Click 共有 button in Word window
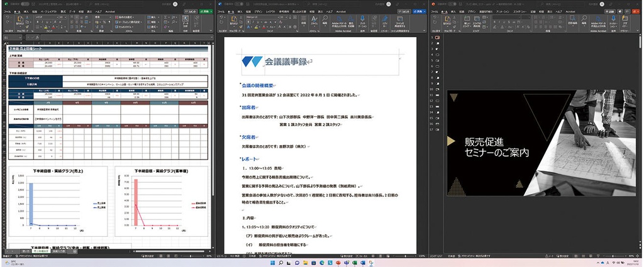The width and height of the screenshot is (644, 267). click(x=419, y=11)
